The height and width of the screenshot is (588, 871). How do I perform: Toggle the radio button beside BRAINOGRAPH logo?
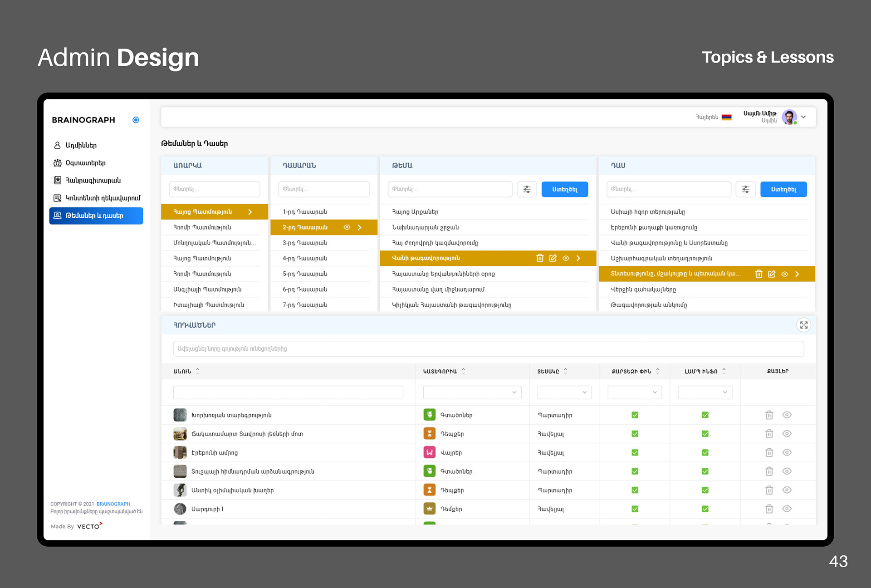pyautogui.click(x=136, y=120)
